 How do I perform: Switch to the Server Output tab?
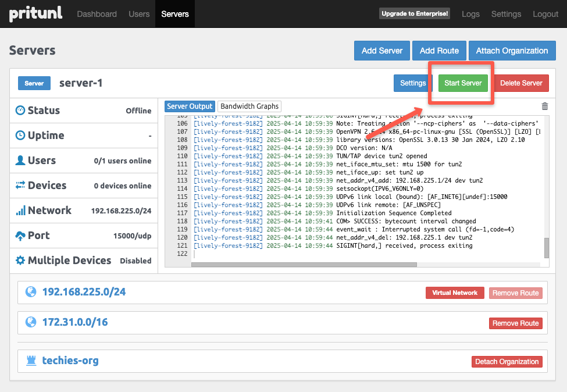[x=190, y=106]
